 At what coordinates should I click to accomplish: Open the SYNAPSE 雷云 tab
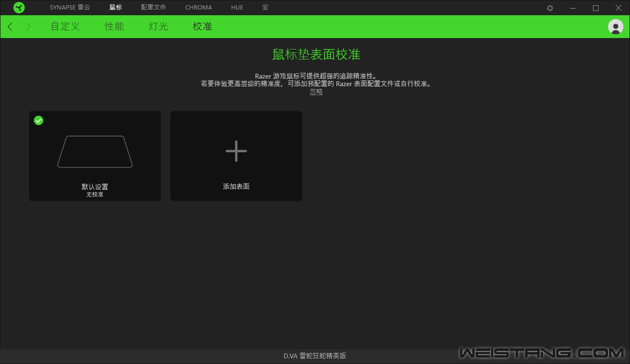pos(69,8)
